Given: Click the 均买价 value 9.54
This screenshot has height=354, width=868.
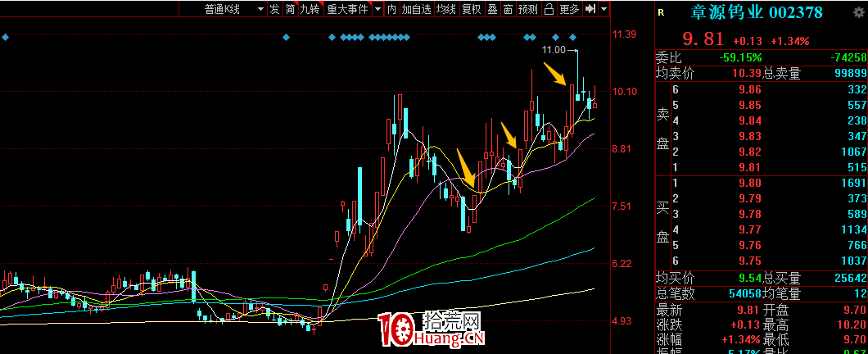Looking at the screenshot, I should pyautogui.click(x=749, y=278).
